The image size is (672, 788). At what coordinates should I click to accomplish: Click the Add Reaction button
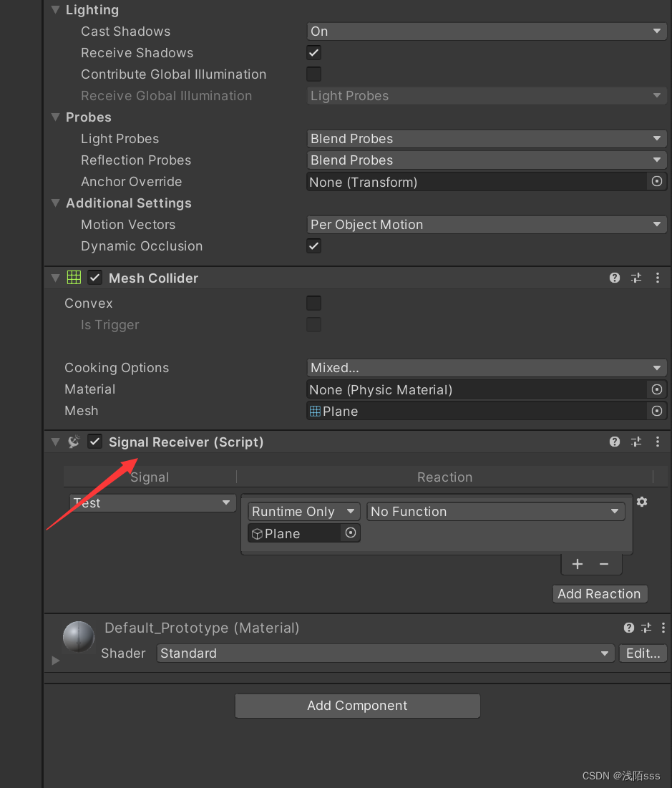[x=600, y=593]
